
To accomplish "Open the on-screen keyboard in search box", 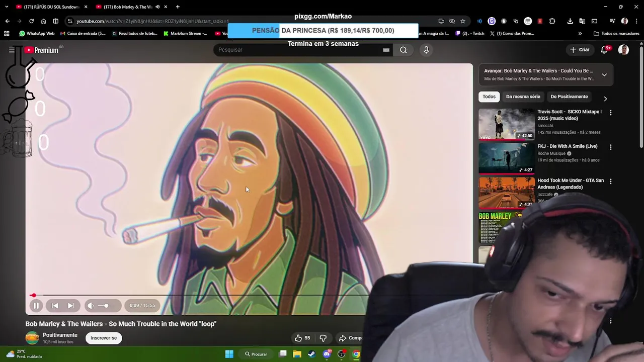I will (386, 50).
